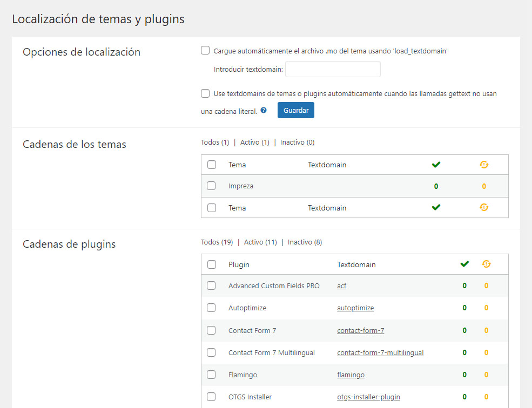Select Advanced Custom Fields PRO checkbox
Viewport: 532px width, 408px height.
(211, 285)
